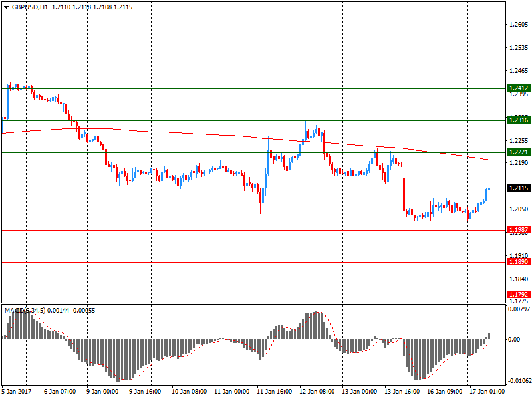Select the large red candle after 13 Jan 16:00

pos(404,194)
